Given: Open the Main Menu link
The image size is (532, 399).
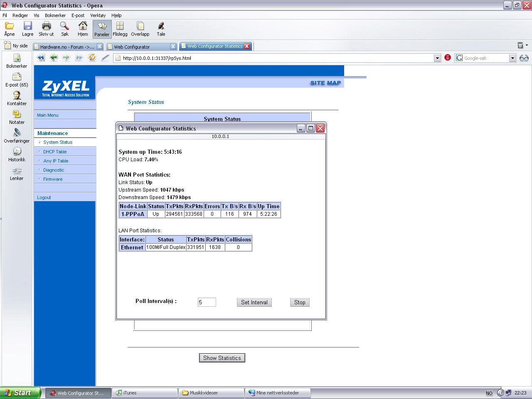Looking at the screenshot, I should [48, 115].
